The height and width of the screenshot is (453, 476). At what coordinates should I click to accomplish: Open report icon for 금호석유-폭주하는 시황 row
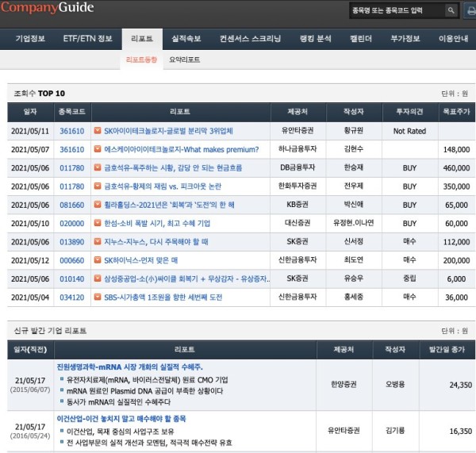pos(98,168)
